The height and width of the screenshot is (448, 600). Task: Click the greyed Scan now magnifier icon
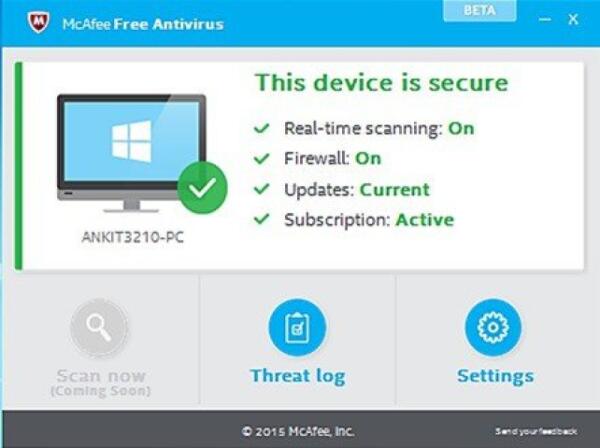(99, 327)
